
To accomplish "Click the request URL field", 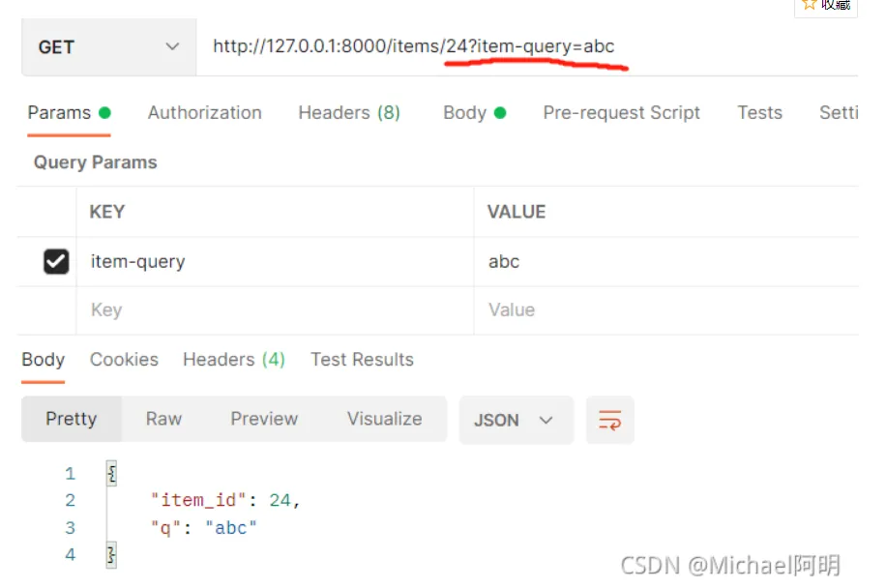I will (526, 46).
